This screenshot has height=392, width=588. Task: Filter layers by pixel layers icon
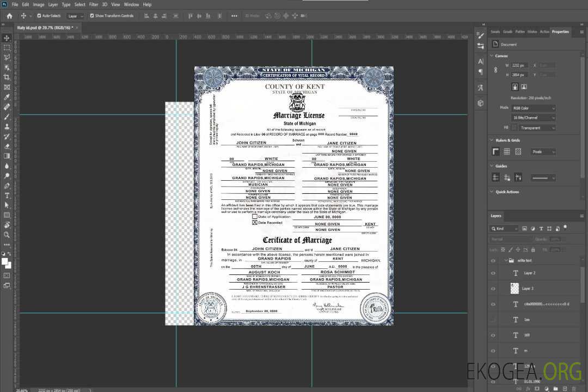(x=525, y=229)
